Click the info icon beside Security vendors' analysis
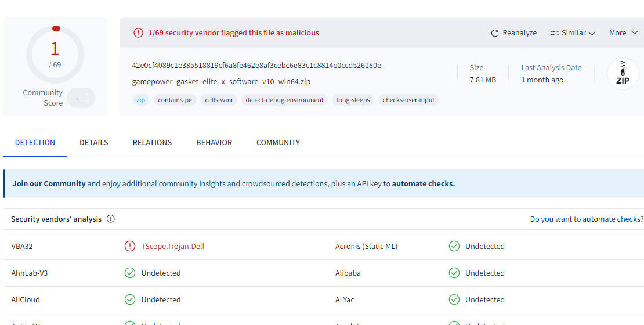Screen dimensions: 644x325 (x=111, y=219)
